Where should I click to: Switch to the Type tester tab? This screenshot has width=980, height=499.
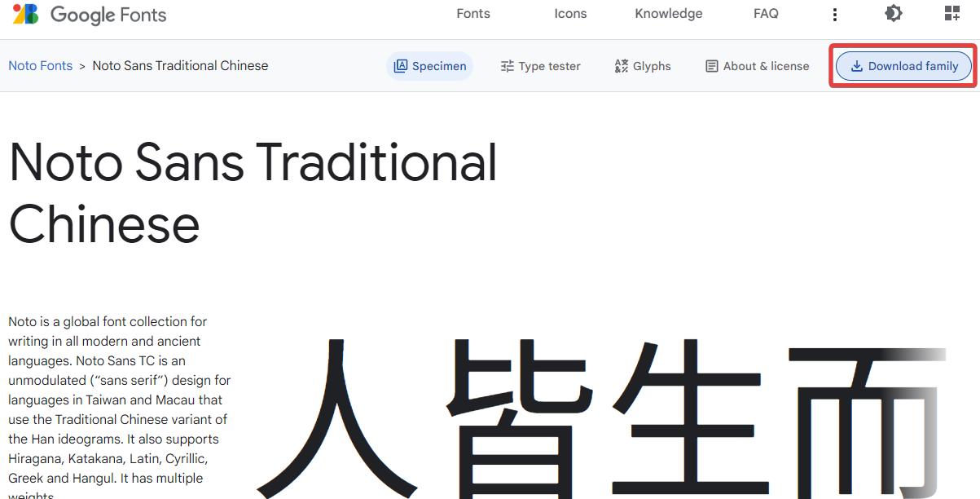click(x=540, y=66)
